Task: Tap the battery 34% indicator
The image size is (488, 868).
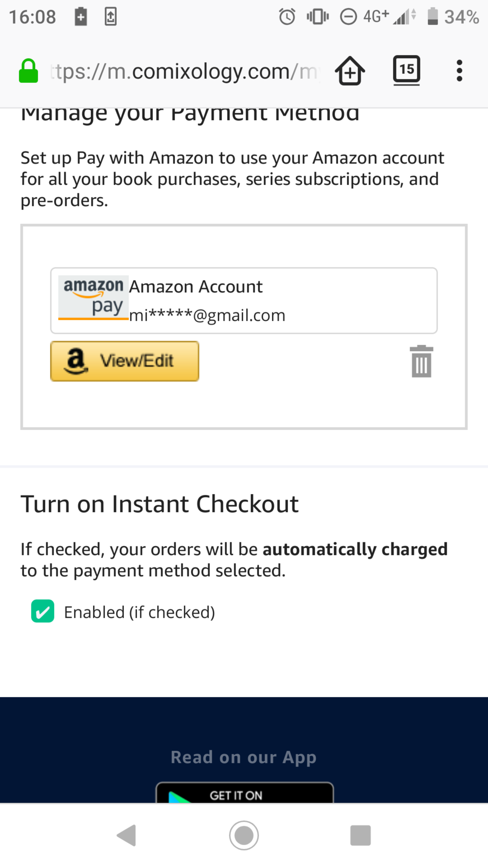Action: [x=453, y=17]
